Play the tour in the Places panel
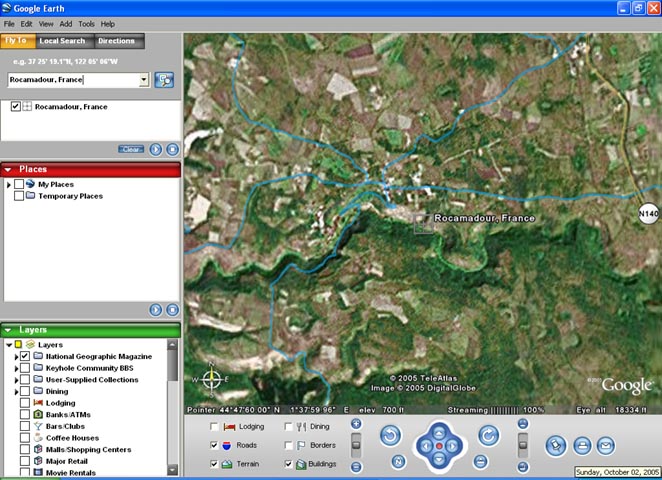The image size is (662, 480). (155, 310)
